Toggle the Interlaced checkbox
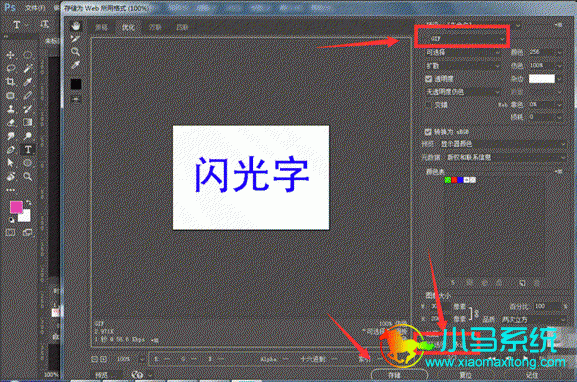The height and width of the screenshot is (382, 577). pyautogui.click(x=428, y=105)
